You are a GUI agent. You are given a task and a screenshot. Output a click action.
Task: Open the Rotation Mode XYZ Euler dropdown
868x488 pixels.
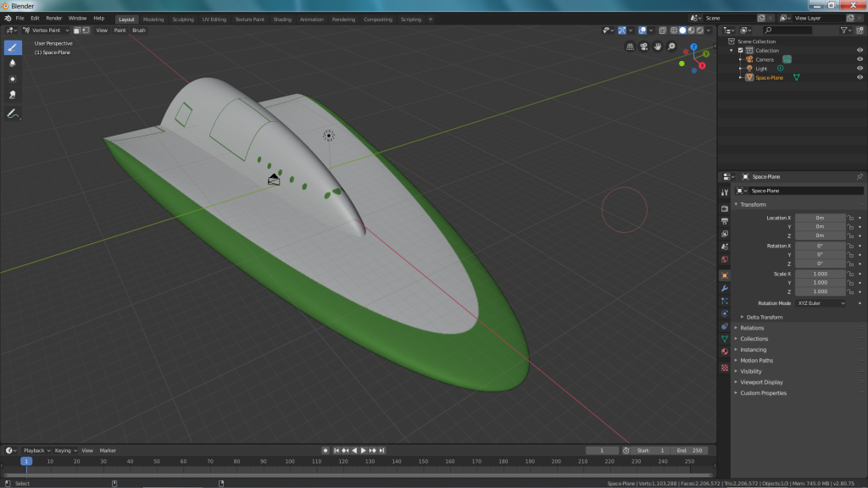click(821, 302)
